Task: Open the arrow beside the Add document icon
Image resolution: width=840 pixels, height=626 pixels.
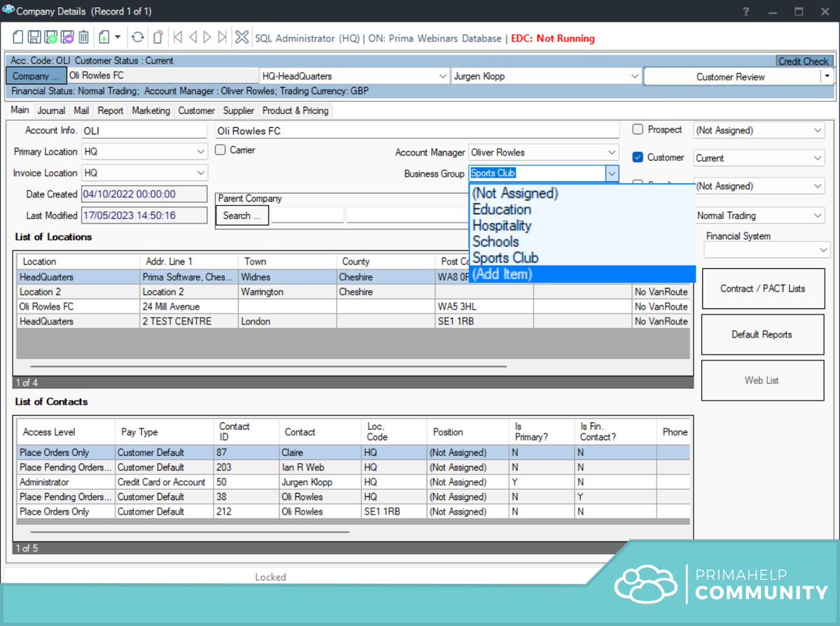Action: 118,38
